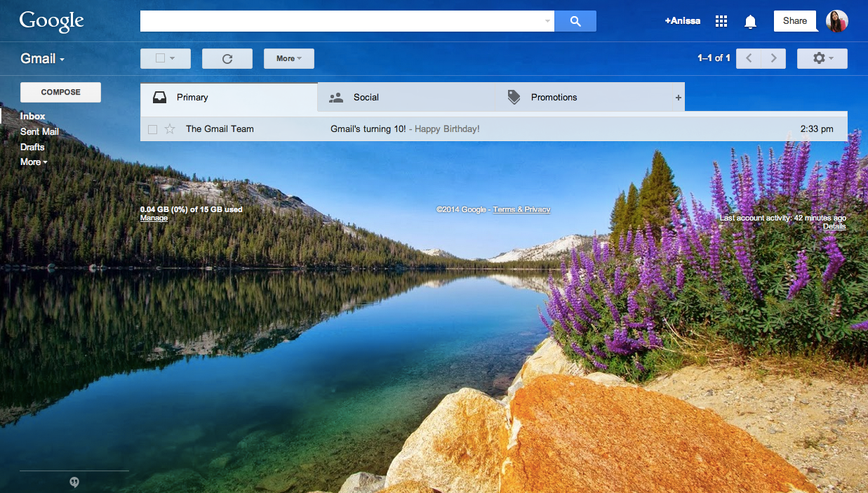Click the Compose button
868x493 pixels.
pyautogui.click(x=60, y=92)
